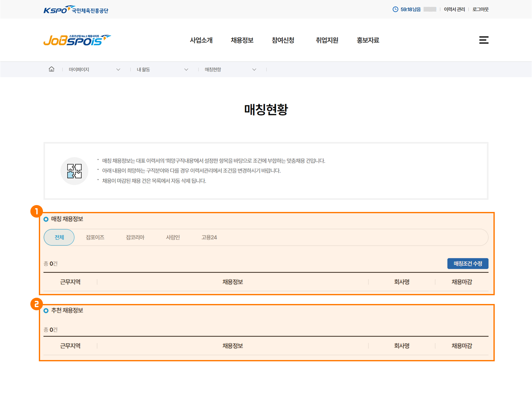Click the puzzle matching icon

[74, 171]
